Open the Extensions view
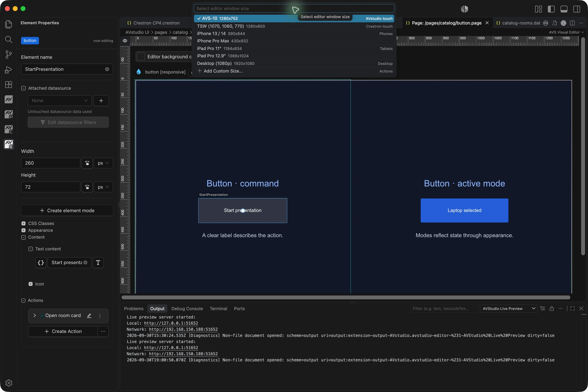Screen dimensions: 588x392 (x=9, y=85)
